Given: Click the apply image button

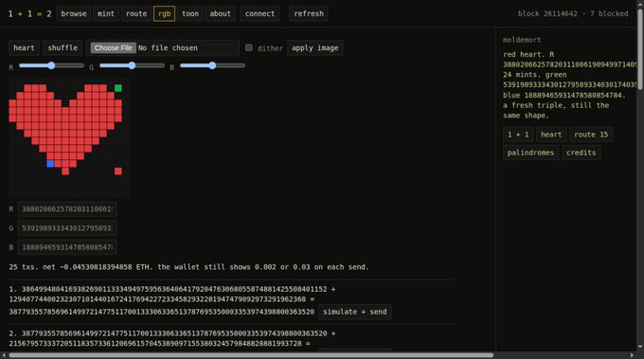Looking at the screenshot, I should pos(315,47).
